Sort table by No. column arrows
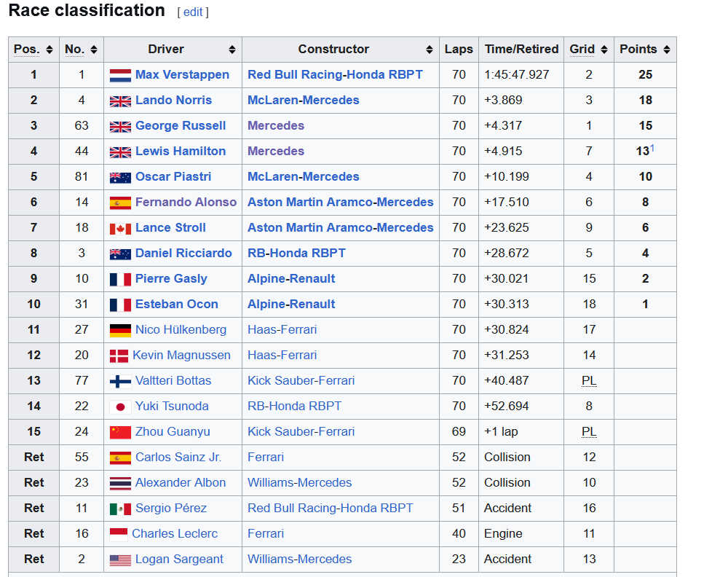 point(94,50)
